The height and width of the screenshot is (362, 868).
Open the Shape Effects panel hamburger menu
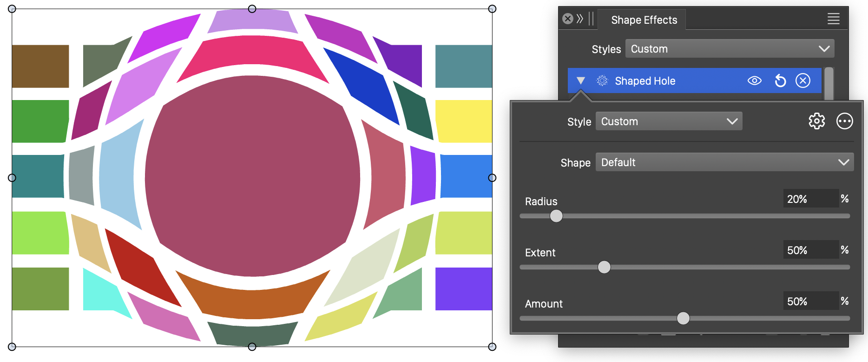tap(833, 19)
